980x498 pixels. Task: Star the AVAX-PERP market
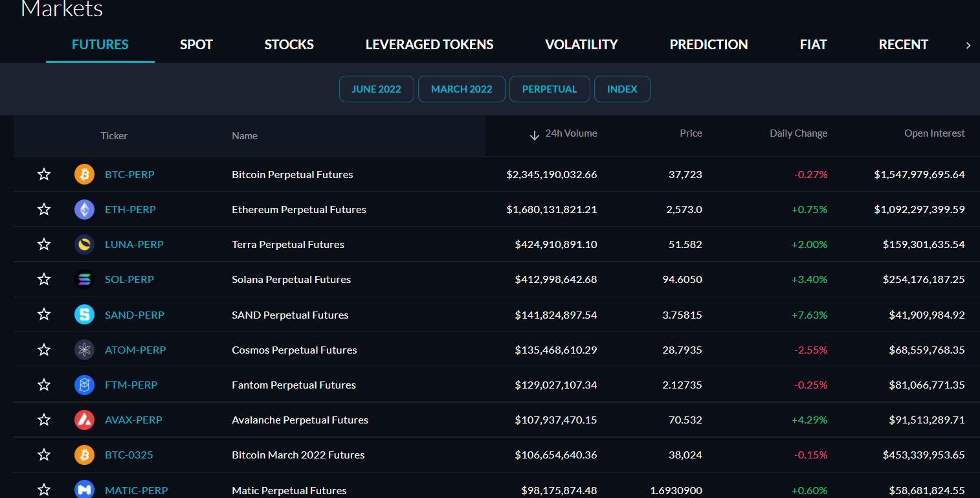click(x=44, y=420)
